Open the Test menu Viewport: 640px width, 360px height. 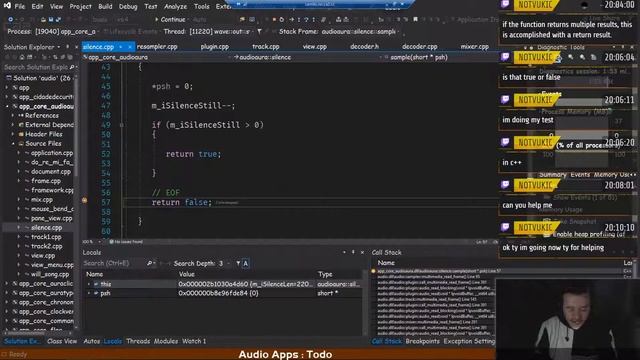151,7
